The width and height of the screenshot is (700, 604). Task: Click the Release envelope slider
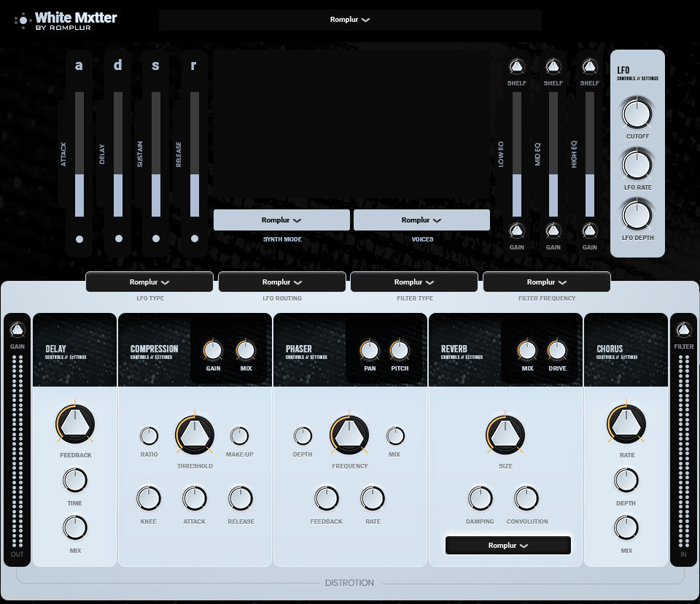(x=195, y=154)
